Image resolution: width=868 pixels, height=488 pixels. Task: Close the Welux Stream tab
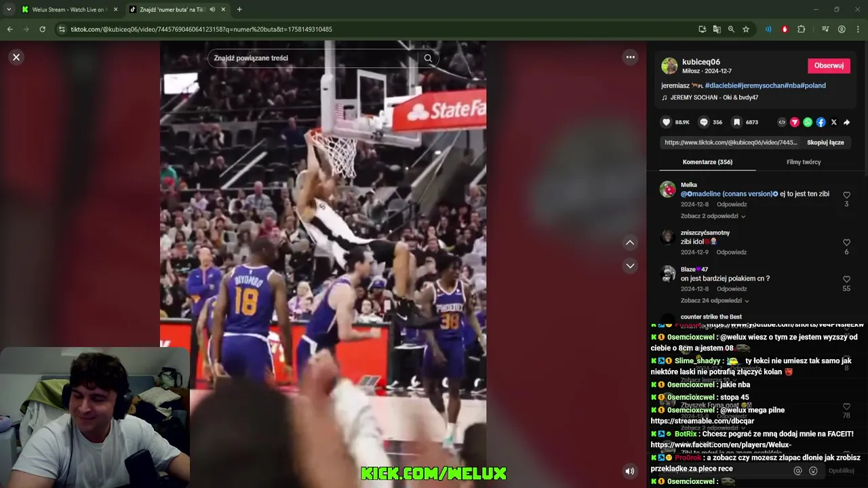coord(115,9)
